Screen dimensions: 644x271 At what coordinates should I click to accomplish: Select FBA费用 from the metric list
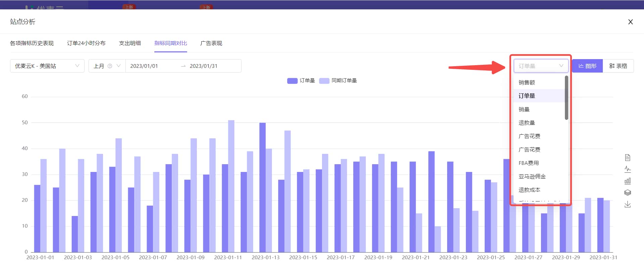point(539,163)
